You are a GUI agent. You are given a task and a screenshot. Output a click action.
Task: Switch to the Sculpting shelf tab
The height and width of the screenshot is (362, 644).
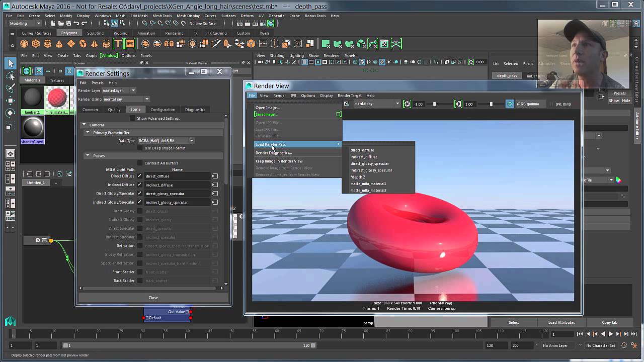click(x=95, y=33)
